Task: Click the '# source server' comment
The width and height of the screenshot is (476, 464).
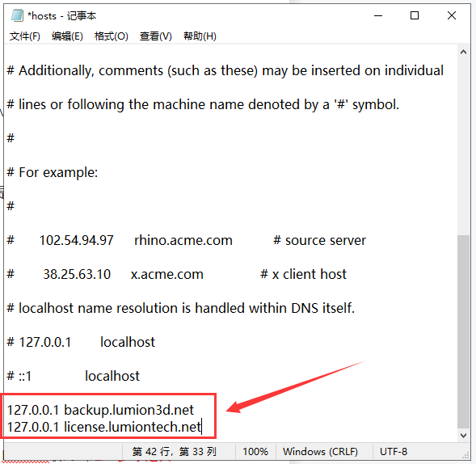Action: click(319, 241)
